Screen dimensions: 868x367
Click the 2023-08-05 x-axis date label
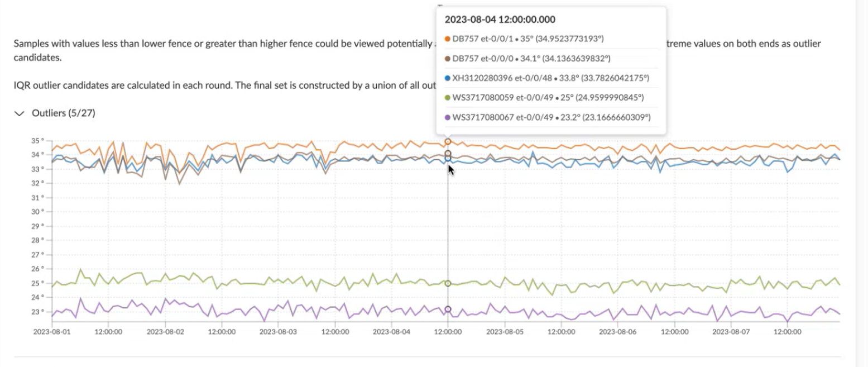click(x=505, y=331)
